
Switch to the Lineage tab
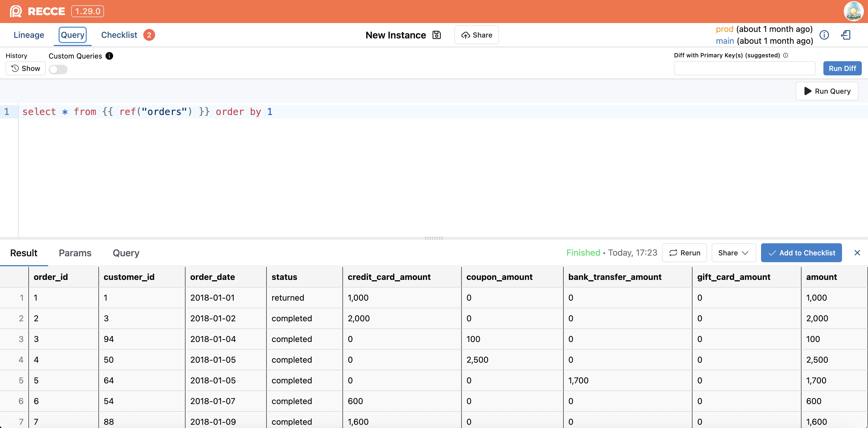(x=29, y=35)
